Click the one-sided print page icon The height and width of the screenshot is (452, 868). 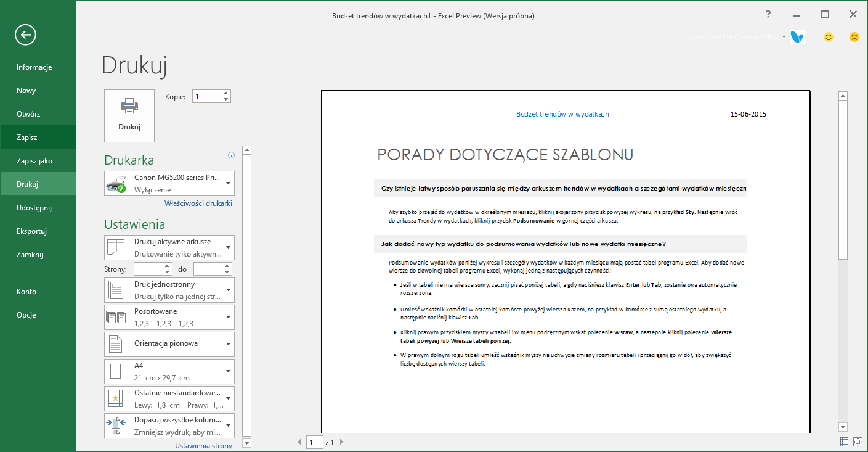116,290
